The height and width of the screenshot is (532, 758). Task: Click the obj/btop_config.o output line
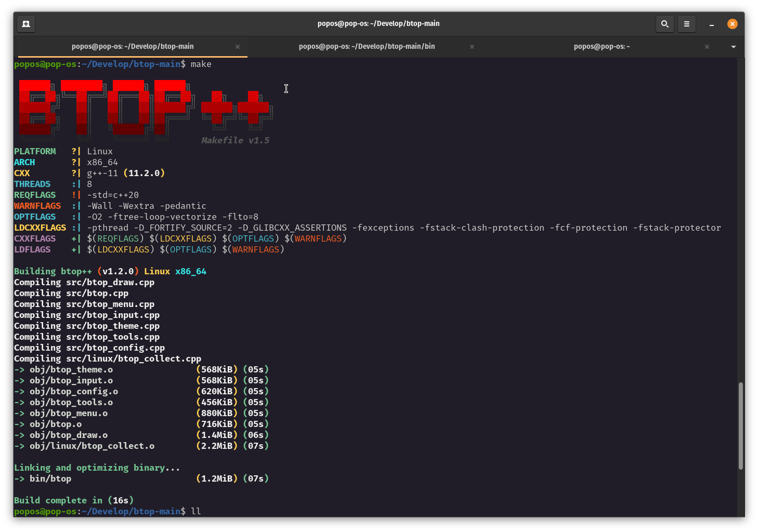[141, 391]
